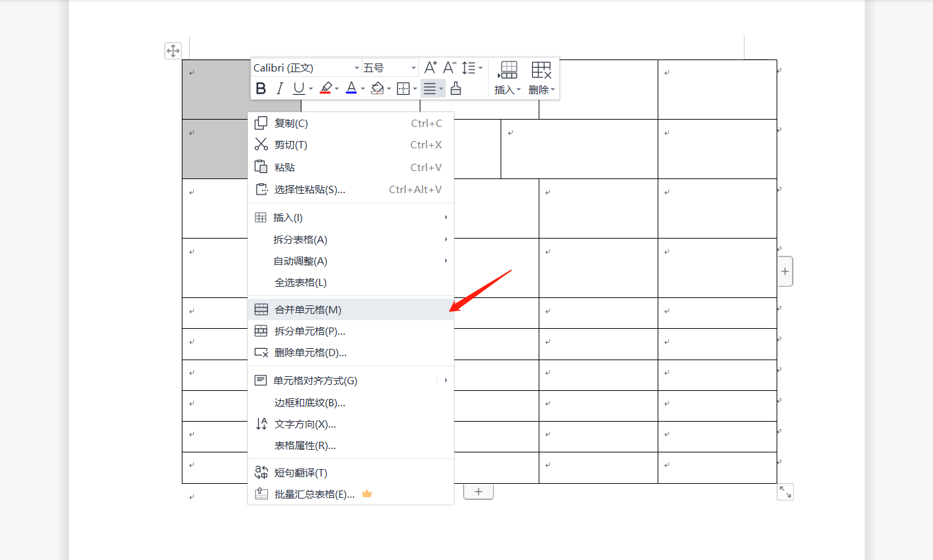Toggle underline formatting
The width and height of the screenshot is (933, 560).
(298, 88)
